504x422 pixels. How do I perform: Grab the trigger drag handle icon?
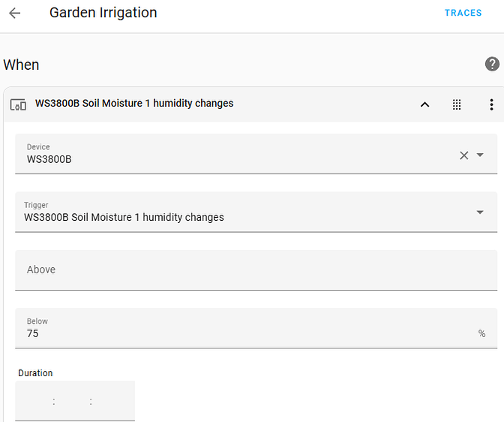[457, 104]
